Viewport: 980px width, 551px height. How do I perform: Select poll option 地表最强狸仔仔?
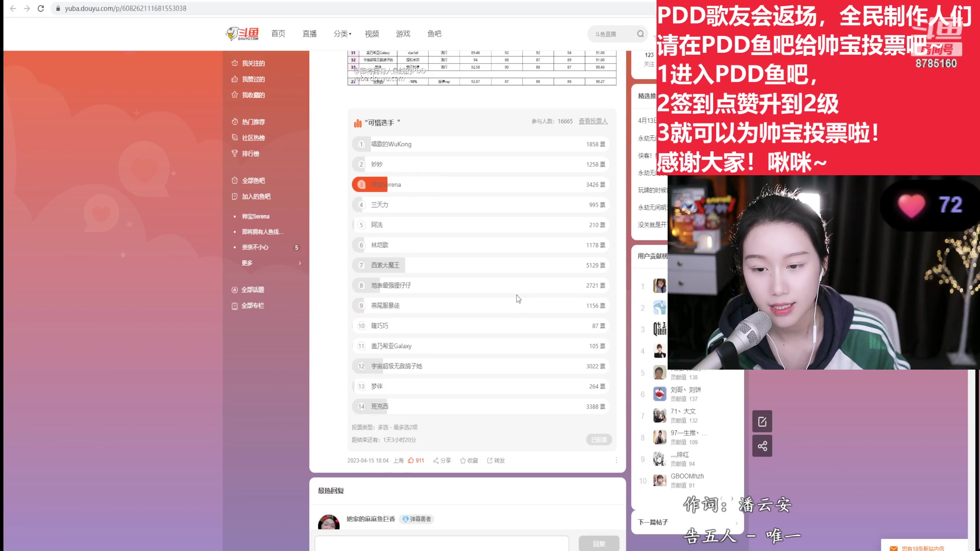click(x=480, y=285)
